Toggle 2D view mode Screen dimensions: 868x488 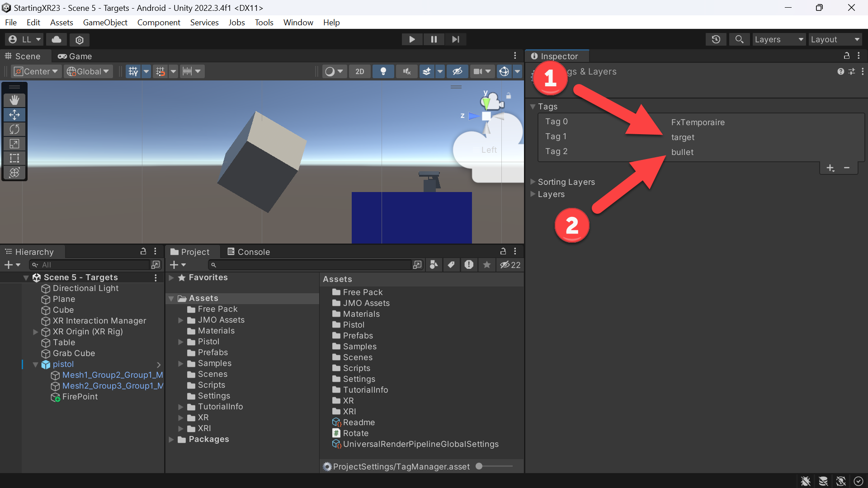pyautogui.click(x=360, y=71)
